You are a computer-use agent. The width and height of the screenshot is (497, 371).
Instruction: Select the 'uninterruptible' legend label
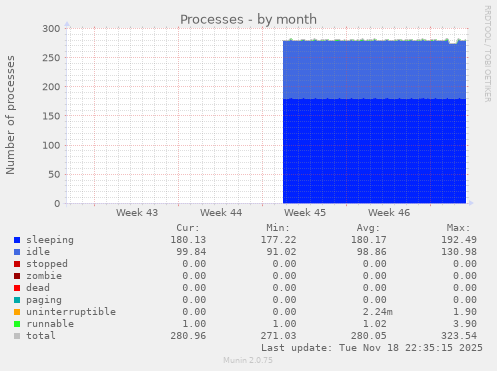pyautogui.click(x=71, y=312)
